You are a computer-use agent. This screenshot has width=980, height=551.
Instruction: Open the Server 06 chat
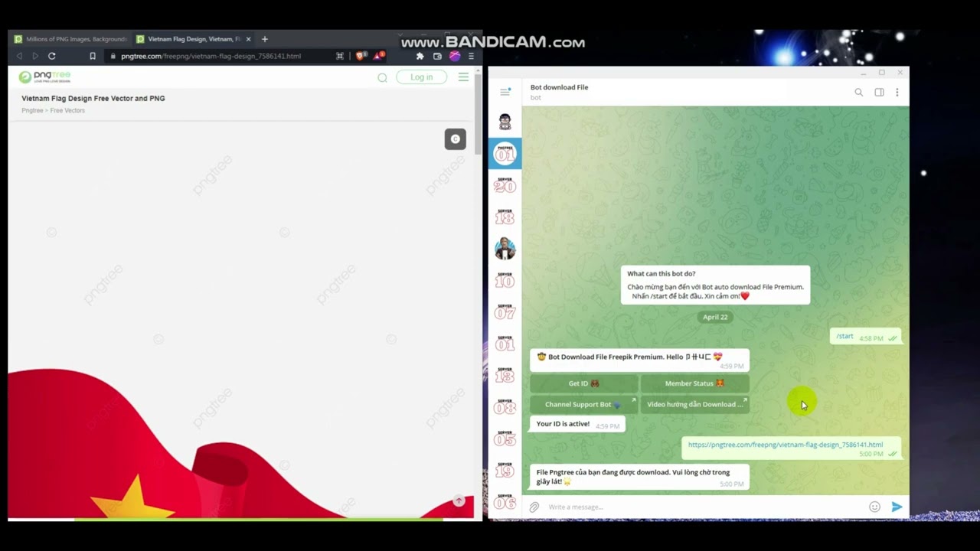click(505, 500)
